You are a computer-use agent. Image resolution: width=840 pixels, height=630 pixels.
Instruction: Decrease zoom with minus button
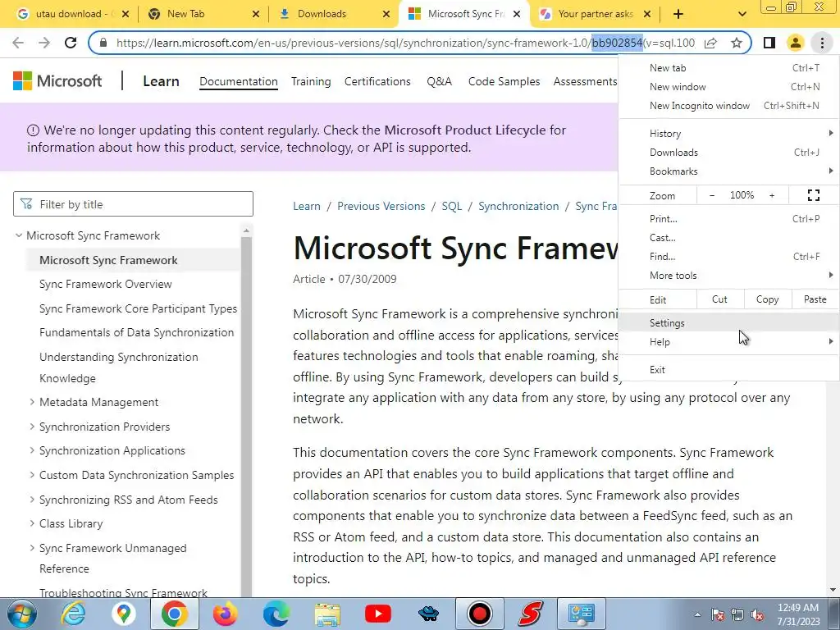712,195
